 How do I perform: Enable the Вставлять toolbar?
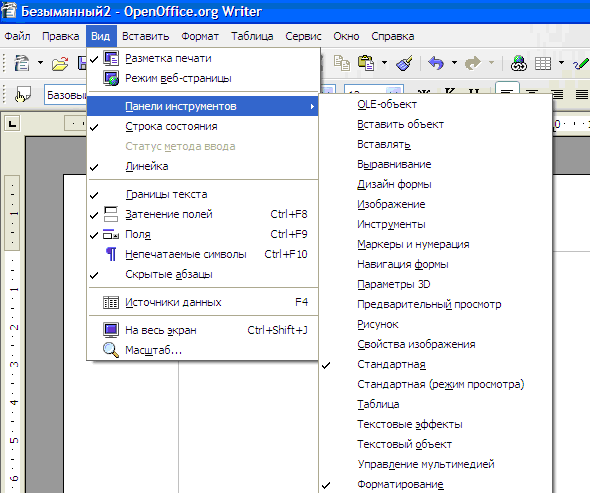click(436, 144)
